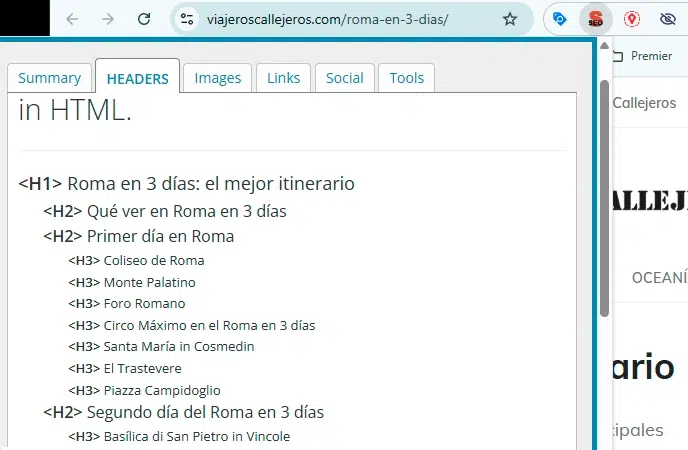Open the SEO META extension icon
This screenshot has width=688, height=450.
[x=595, y=19]
